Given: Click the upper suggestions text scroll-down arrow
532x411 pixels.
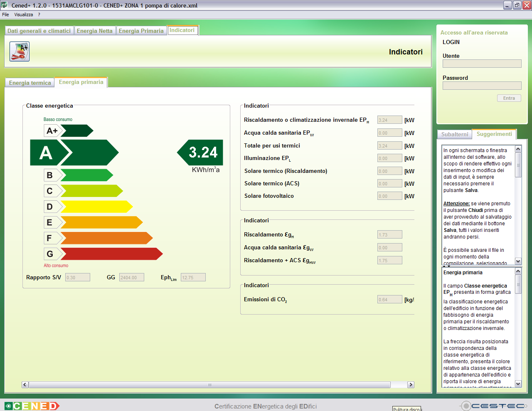Looking at the screenshot, I should point(518,261).
